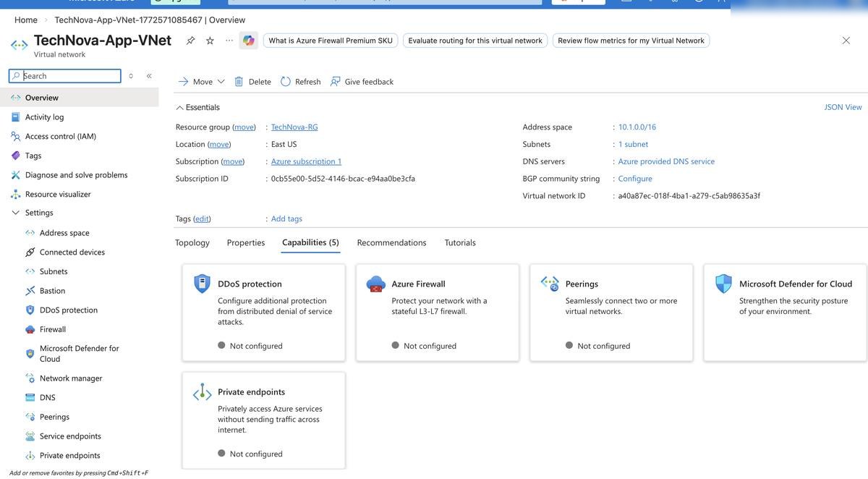Open the Private endpoints capability card
Image resolution: width=868 pixels, height=479 pixels.
click(264, 420)
